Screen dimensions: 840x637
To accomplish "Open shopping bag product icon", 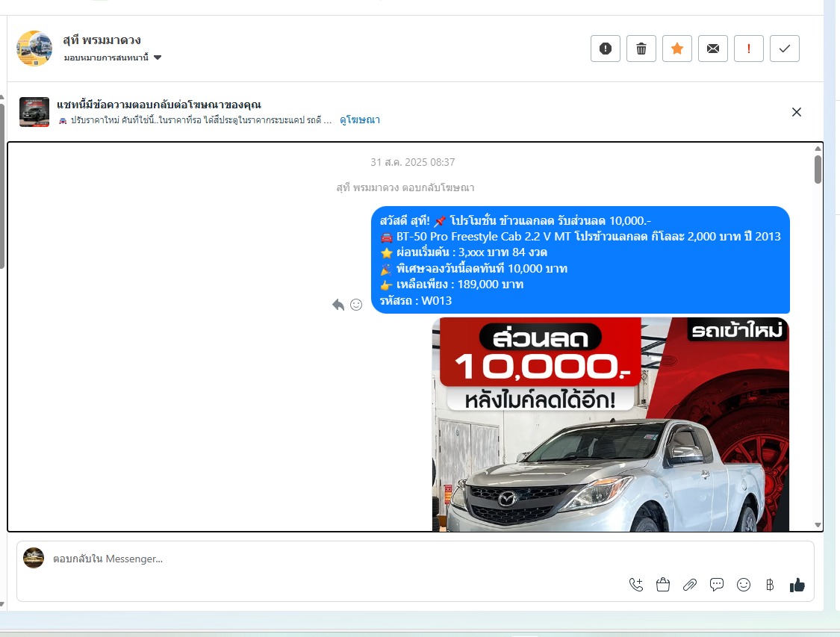I will click(x=663, y=585).
